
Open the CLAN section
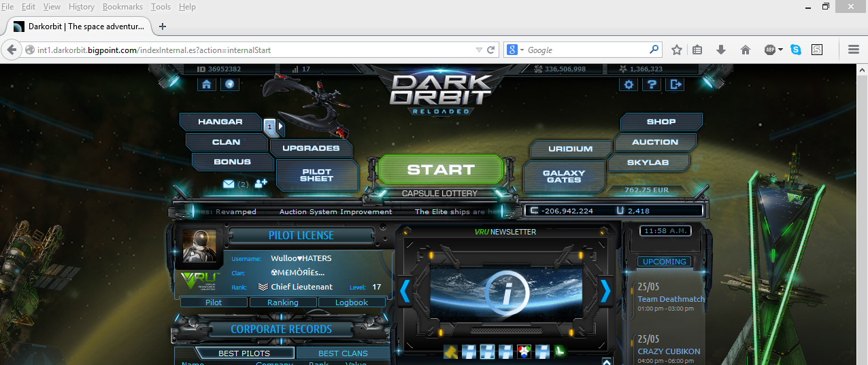pos(226,142)
